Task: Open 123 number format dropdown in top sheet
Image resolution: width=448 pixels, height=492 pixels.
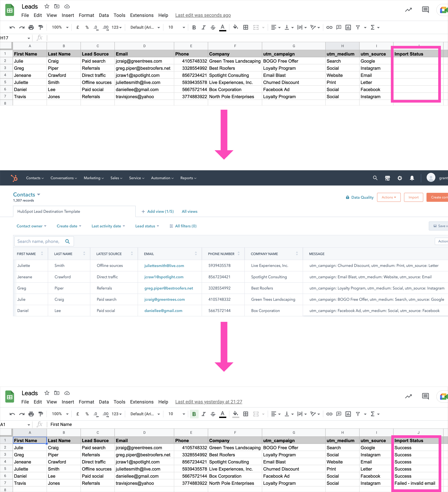Action: [116, 27]
